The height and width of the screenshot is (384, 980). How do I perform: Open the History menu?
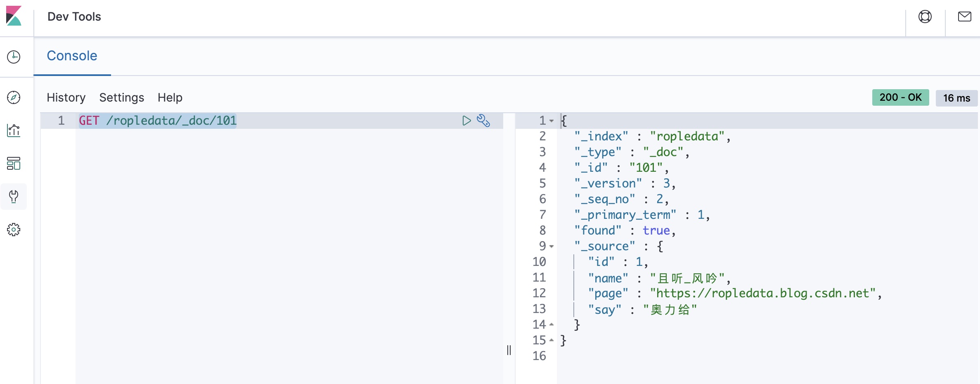(66, 97)
